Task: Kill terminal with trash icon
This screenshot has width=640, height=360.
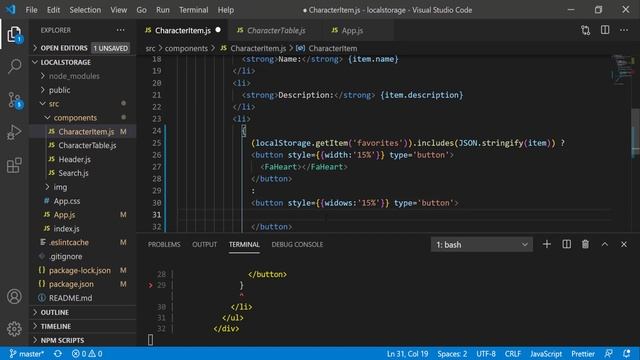Action: pyautogui.click(x=585, y=244)
